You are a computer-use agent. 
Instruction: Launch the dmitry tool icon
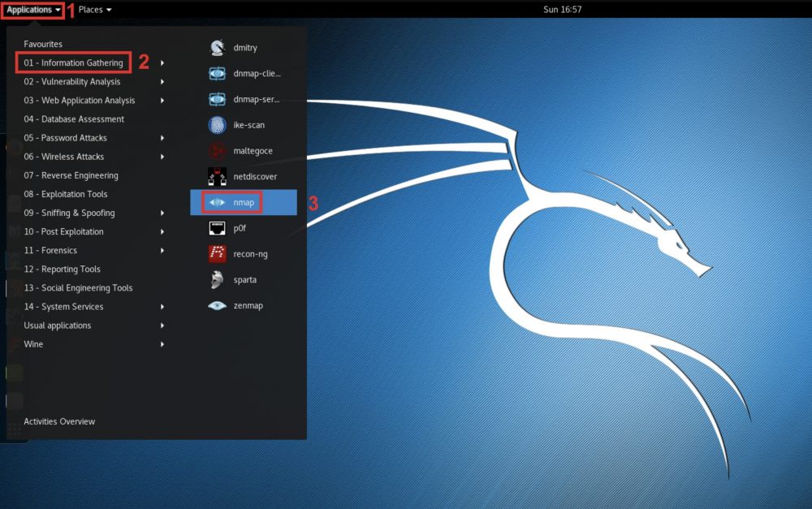pos(217,48)
